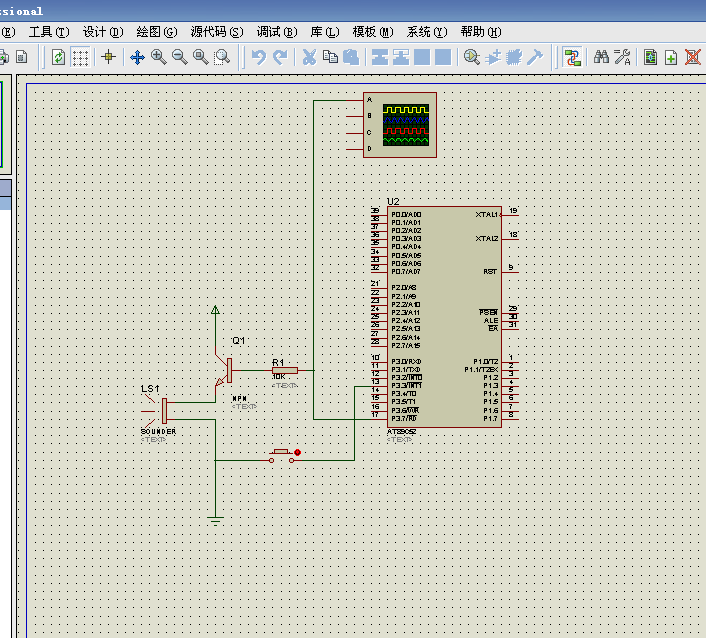Click the Remove Sheet red X icon

[692, 57]
